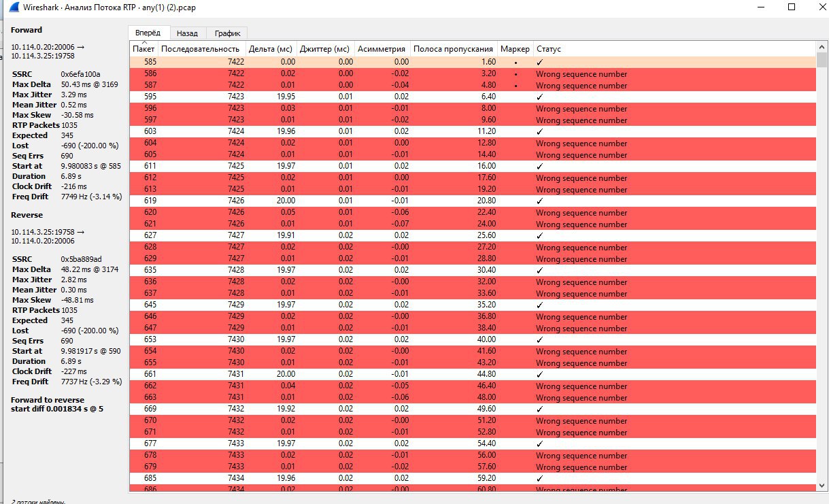Screen dimensions: 829x504
Task: Select packet row 653
Action: click(x=473, y=339)
